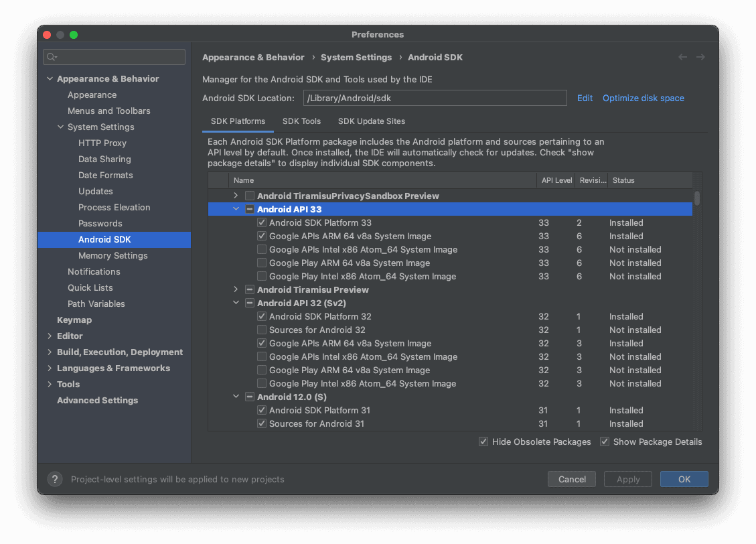756x544 pixels.
Task: Disable Show Package Details
Action: click(x=605, y=441)
